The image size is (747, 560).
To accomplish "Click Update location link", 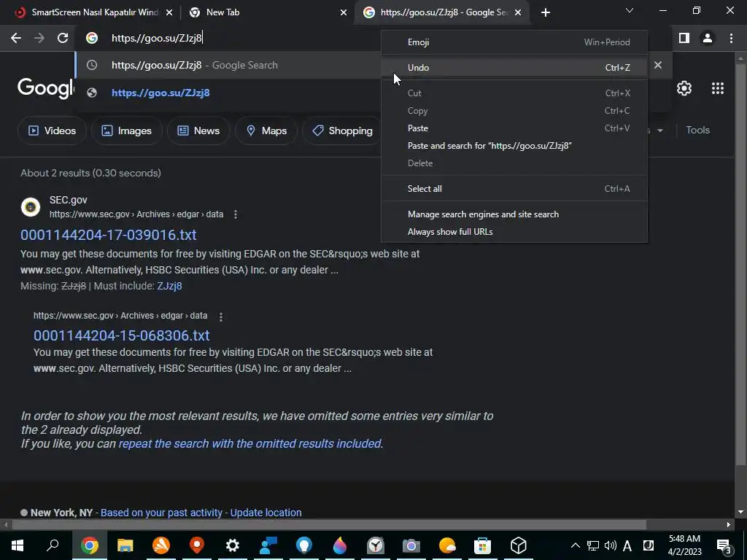I will click(x=266, y=513).
